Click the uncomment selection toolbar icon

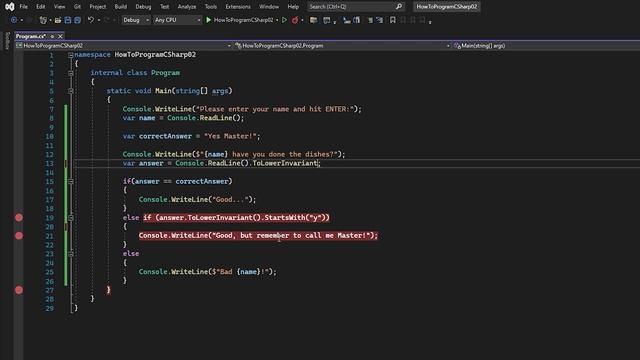click(380, 20)
